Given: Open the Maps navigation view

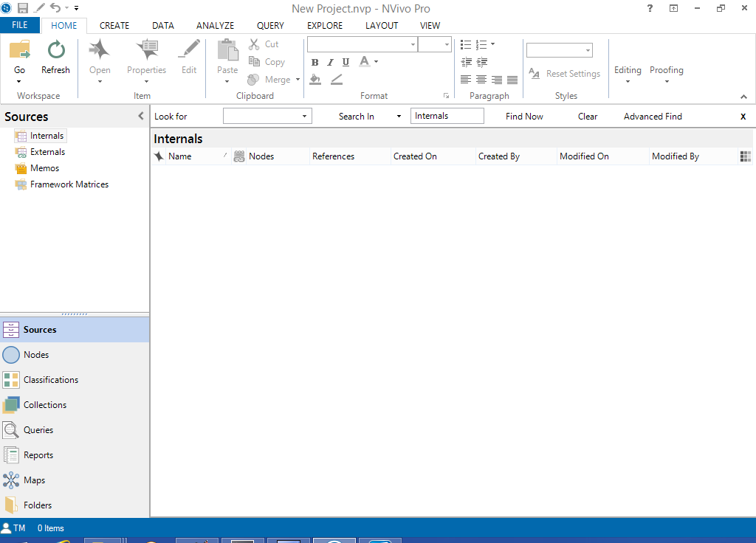Looking at the screenshot, I should click(x=34, y=480).
